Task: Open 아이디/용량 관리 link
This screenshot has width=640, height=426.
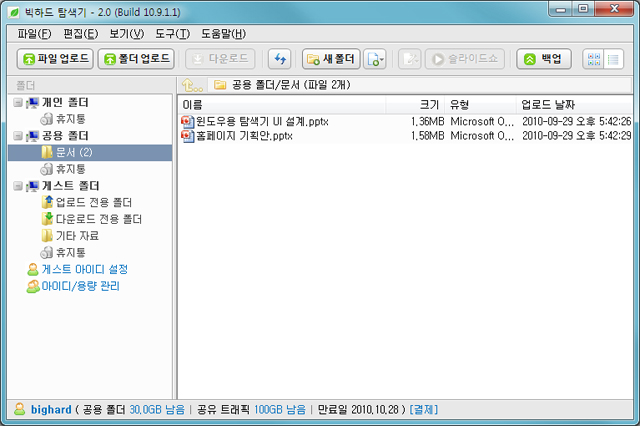Action: (80, 286)
